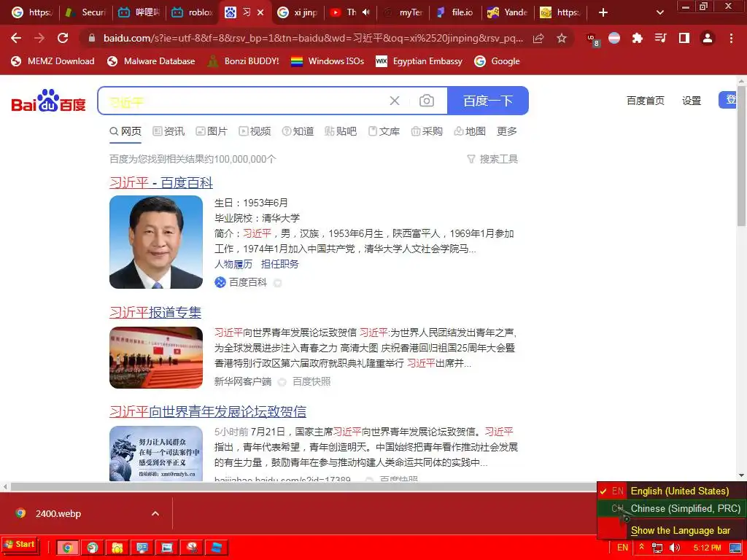
Task: Click the 百度百科 source label
Action: [x=248, y=282]
